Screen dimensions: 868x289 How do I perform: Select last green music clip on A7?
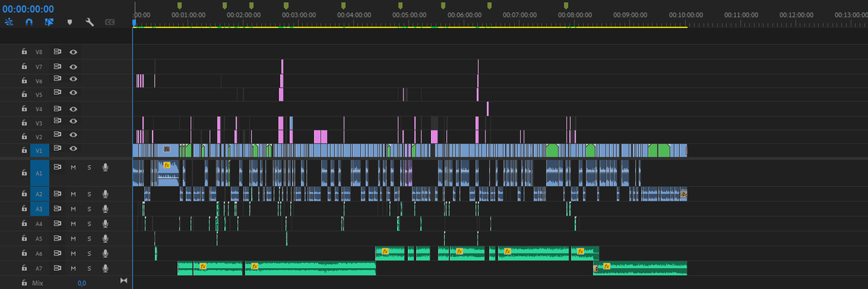click(x=640, y=268)
